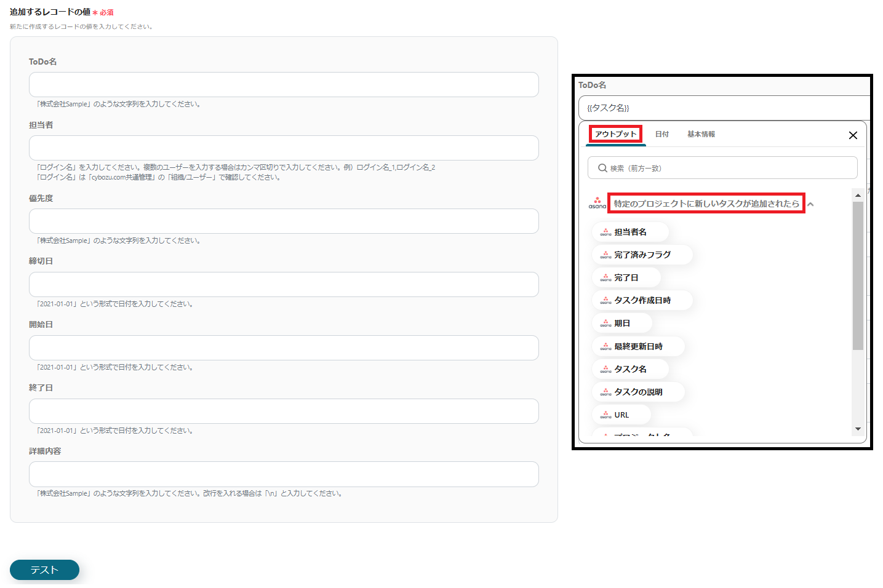Select the 完了済みフラグ output chip
The height and width of the screenshot is (588, 883).
(x=642, y=255)
